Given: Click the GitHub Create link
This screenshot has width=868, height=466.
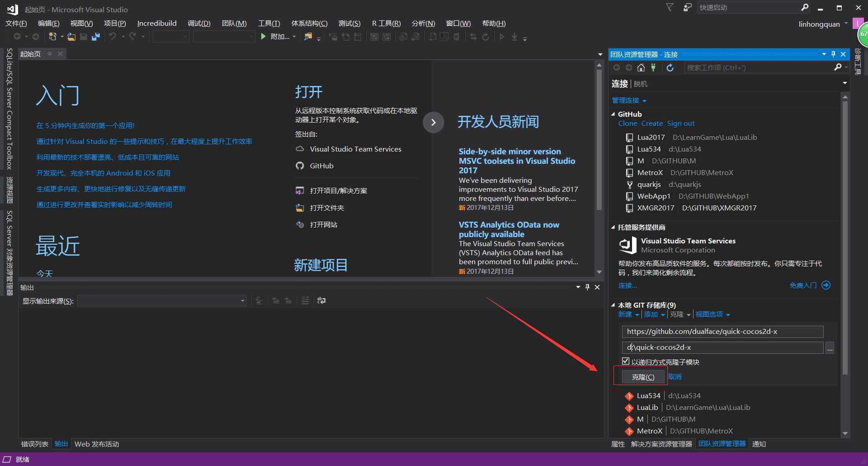Looking at the screenshot, I should tap(652, 124).
